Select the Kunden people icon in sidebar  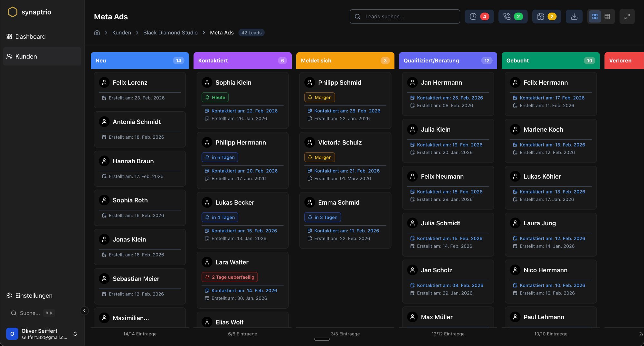9,56
